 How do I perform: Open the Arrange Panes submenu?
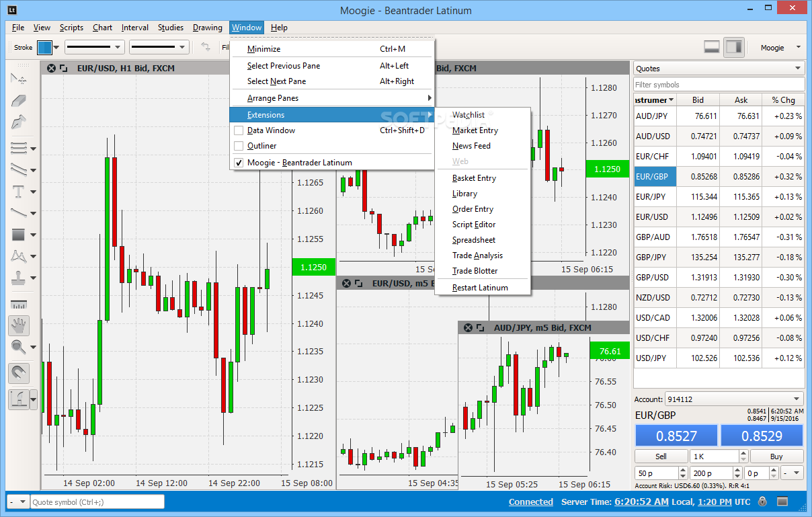pyautogui.click(x=332, y=98)
